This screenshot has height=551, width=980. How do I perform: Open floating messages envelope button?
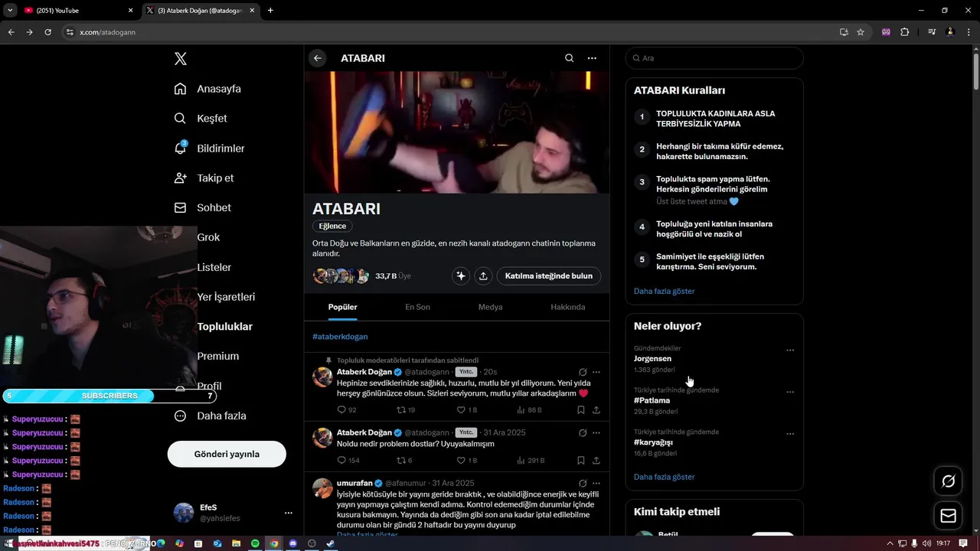[948, 516]
